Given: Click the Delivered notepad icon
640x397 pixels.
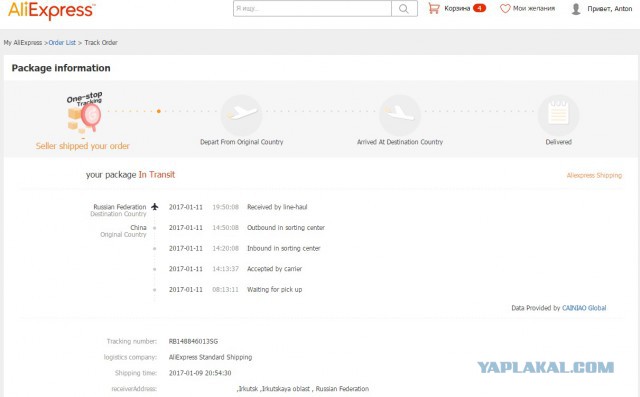Looking at the screenshot, I should pyautogui.click(x=558, y=115).
